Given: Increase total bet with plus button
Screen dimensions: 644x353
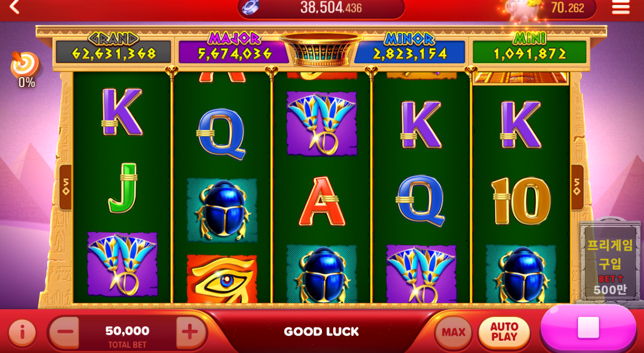Looking at the screenshot, I should point(190,332).
